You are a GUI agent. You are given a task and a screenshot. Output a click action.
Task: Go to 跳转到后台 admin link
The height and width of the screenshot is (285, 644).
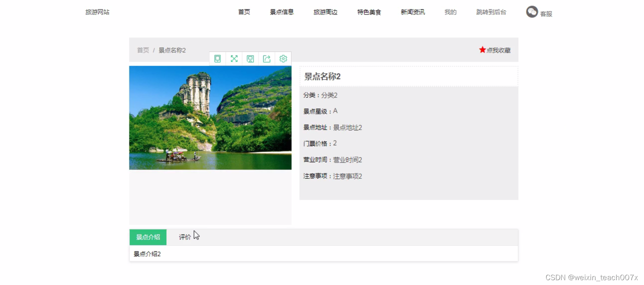(491, 12)
